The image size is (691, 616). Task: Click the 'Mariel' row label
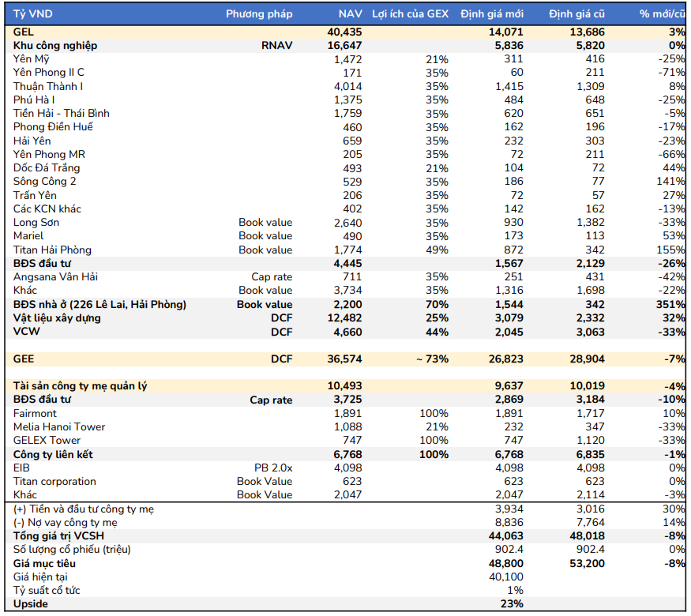tap(28, 235)
